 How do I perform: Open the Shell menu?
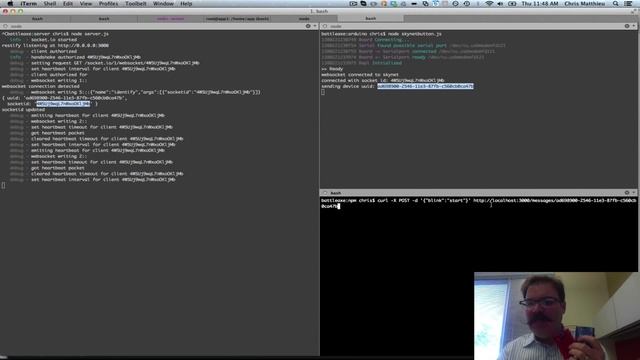[50, 4]
